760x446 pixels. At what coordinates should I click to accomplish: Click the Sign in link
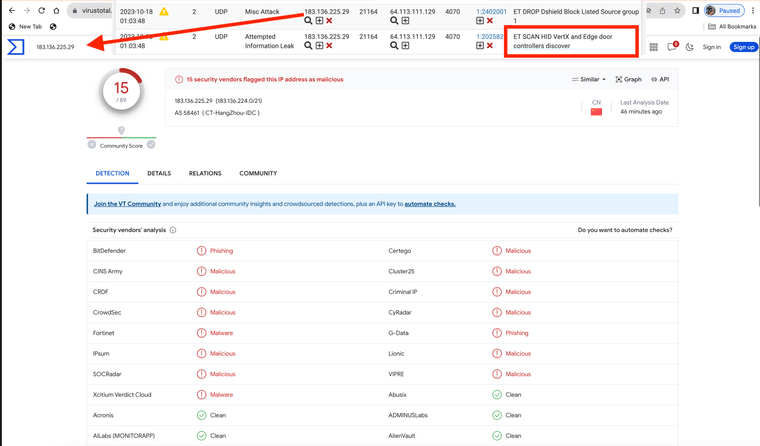712,47
